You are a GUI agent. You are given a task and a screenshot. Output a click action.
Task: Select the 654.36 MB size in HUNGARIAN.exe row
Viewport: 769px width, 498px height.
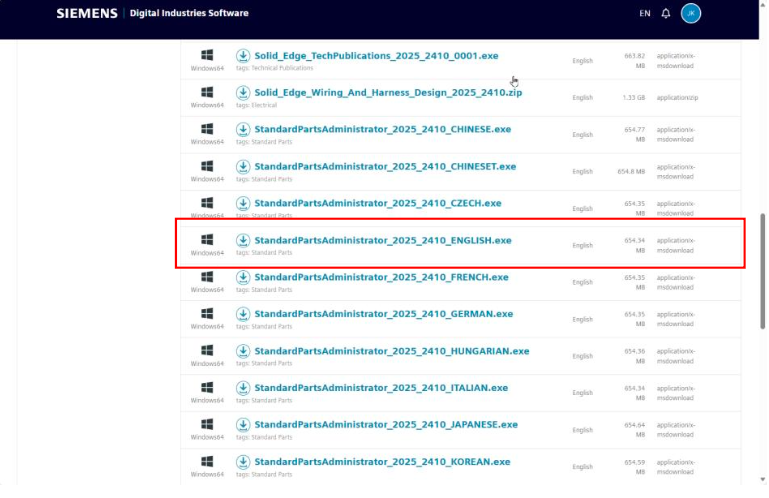(x=635, y=356)
